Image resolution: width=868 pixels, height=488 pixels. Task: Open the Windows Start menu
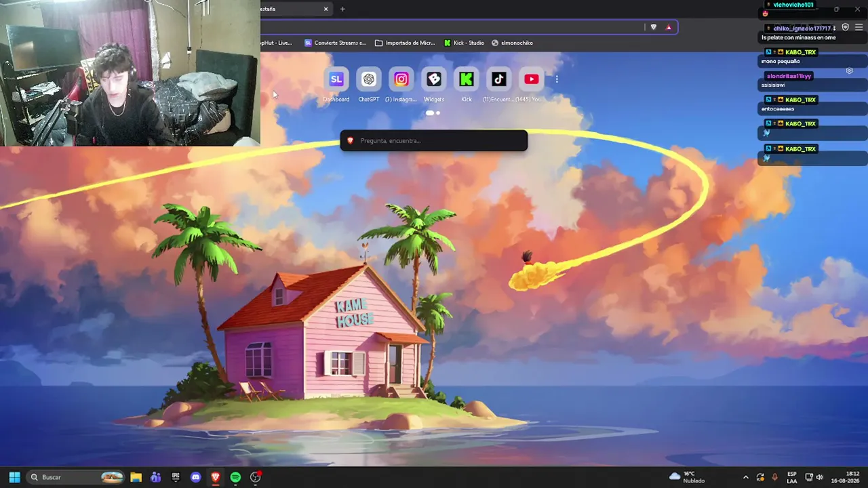(x=14, y=477)
